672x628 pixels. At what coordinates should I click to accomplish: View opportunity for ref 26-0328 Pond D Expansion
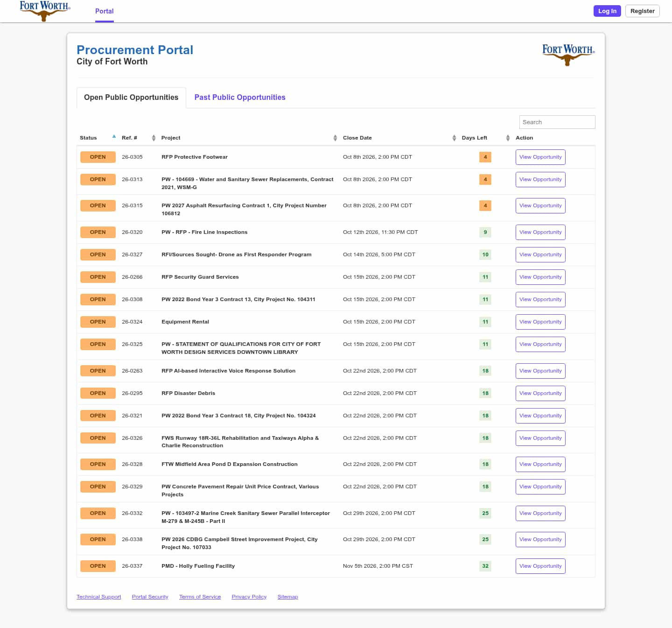click(x=540, y=464)
